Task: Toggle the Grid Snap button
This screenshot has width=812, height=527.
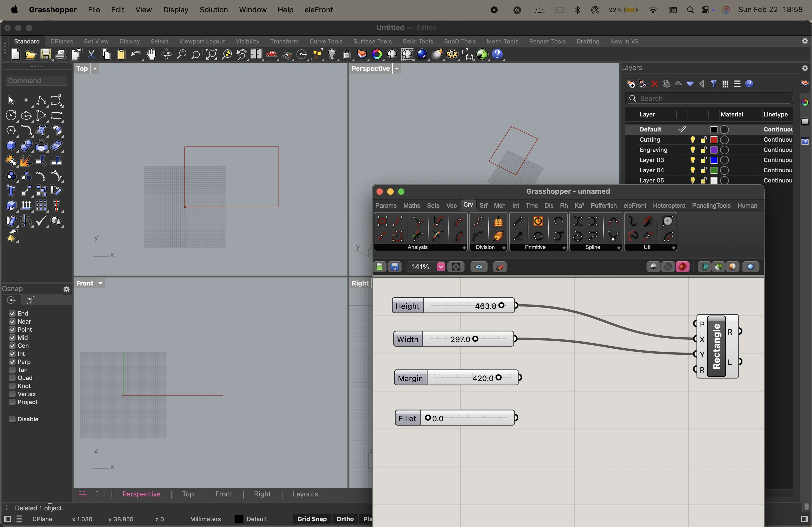Action: [312, 519]
